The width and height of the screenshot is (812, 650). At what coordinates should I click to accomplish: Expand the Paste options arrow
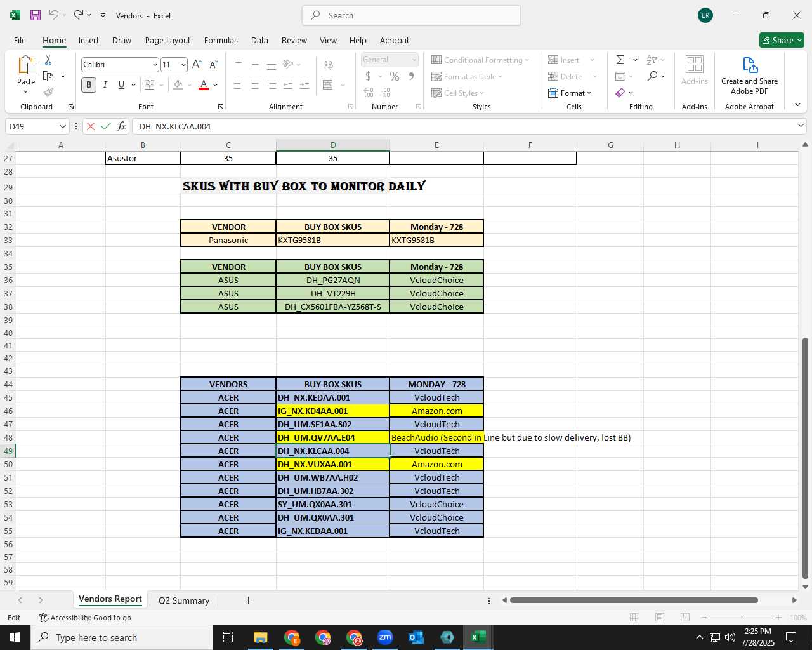pyautogui.click(x=26, y=93)
